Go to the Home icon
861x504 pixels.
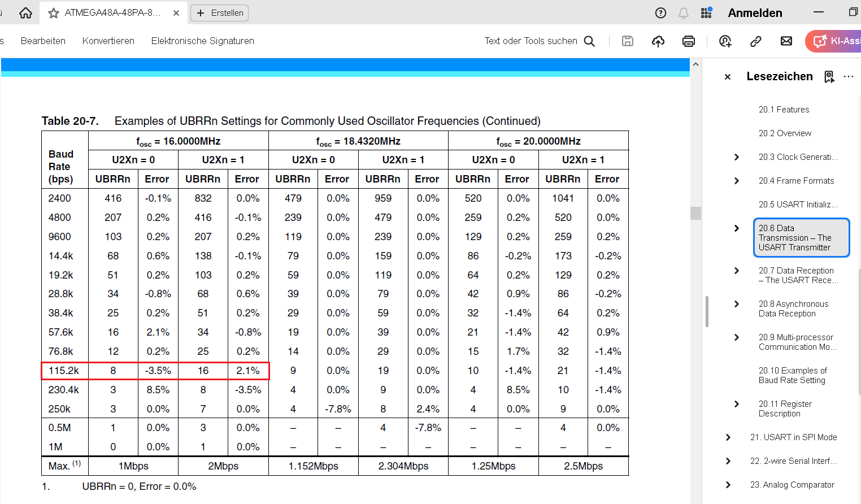25,13
